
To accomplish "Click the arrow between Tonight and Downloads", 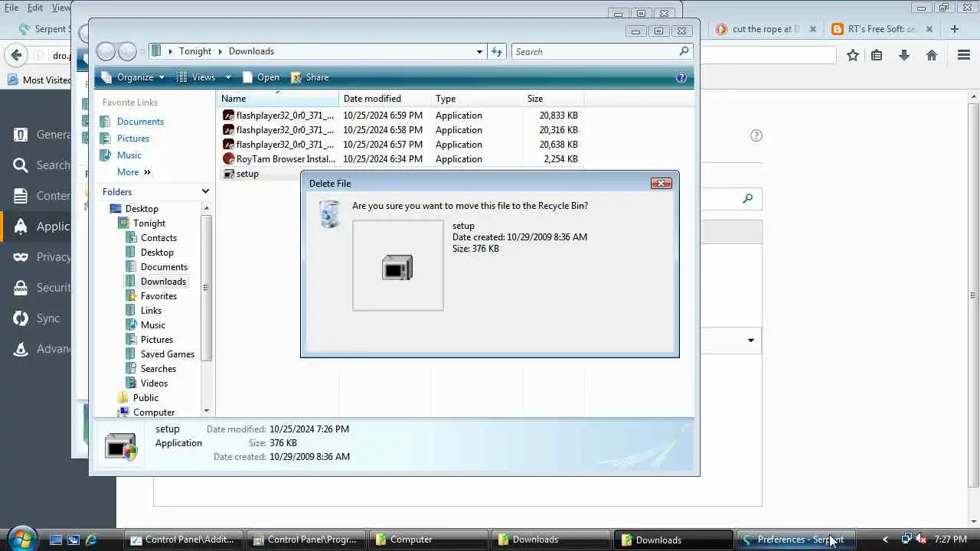I will (220, 51).
